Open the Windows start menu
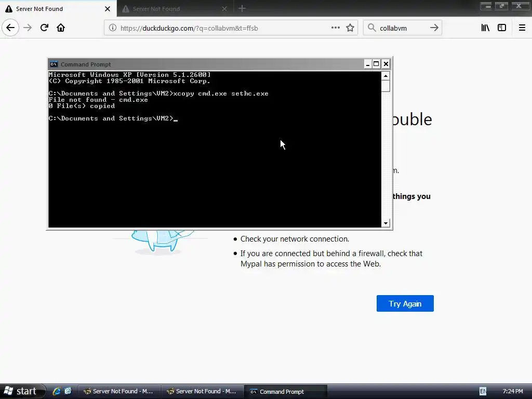 [22, 391]
